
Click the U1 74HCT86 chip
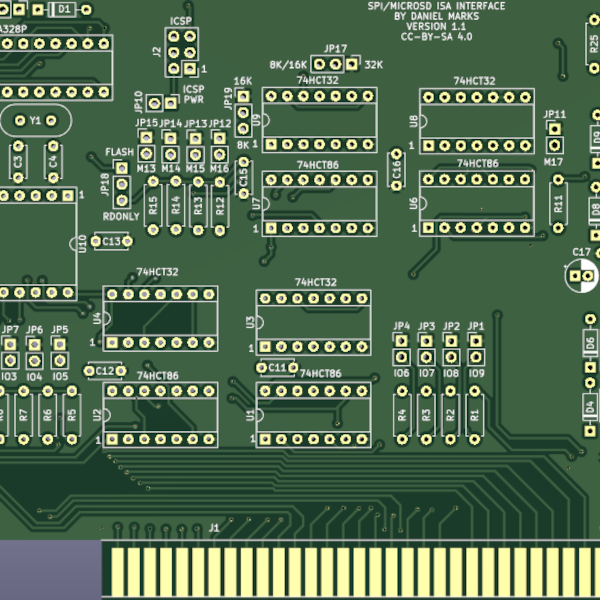pyautogui.click(x=313, y=412)
